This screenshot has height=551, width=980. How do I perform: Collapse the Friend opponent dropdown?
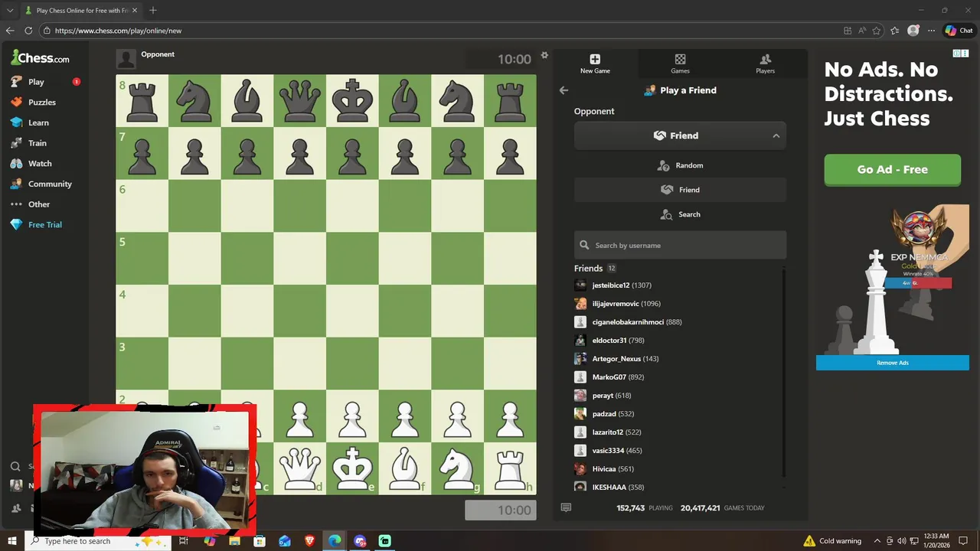pyautogui.click(x=680, y=135)
